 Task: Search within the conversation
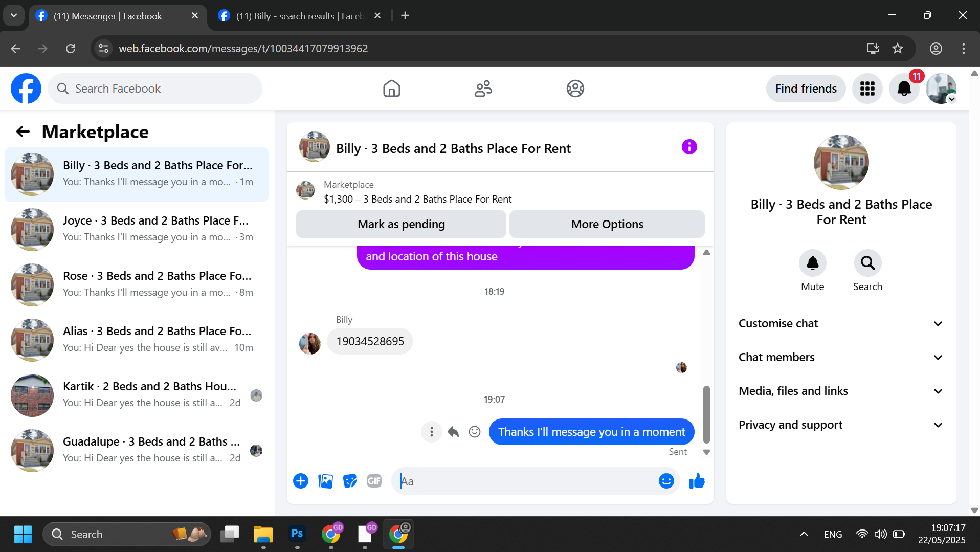[867, 263]
